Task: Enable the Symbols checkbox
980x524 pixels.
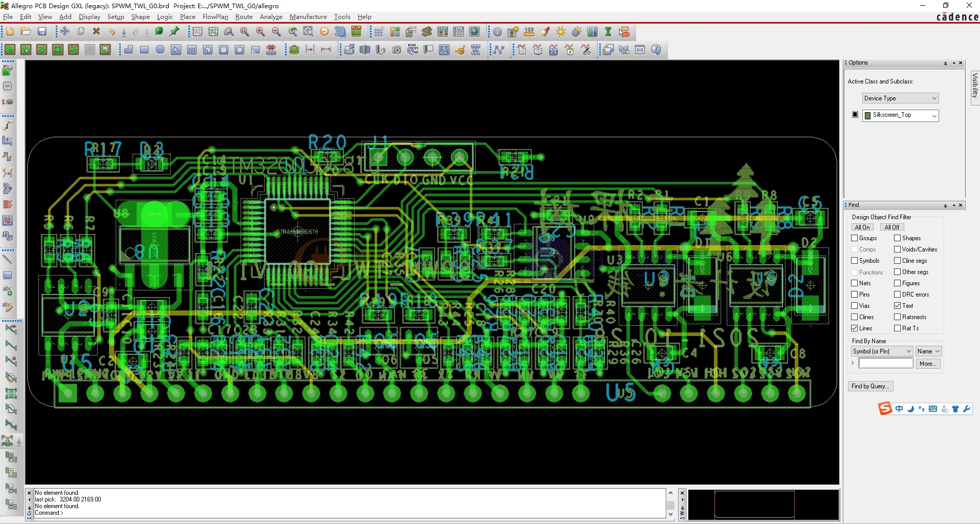Action: (854, 261)
